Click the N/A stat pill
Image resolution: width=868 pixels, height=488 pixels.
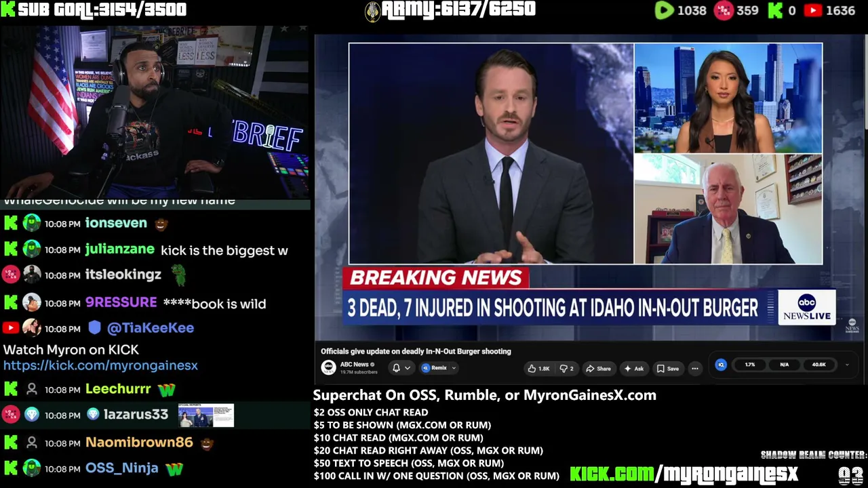tap(784, 365)
